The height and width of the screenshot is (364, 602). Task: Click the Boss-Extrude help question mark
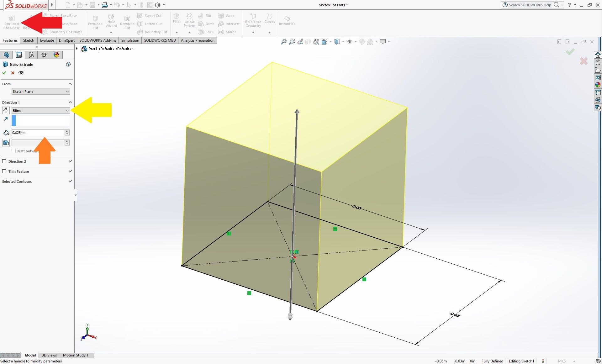pos(68,64)
